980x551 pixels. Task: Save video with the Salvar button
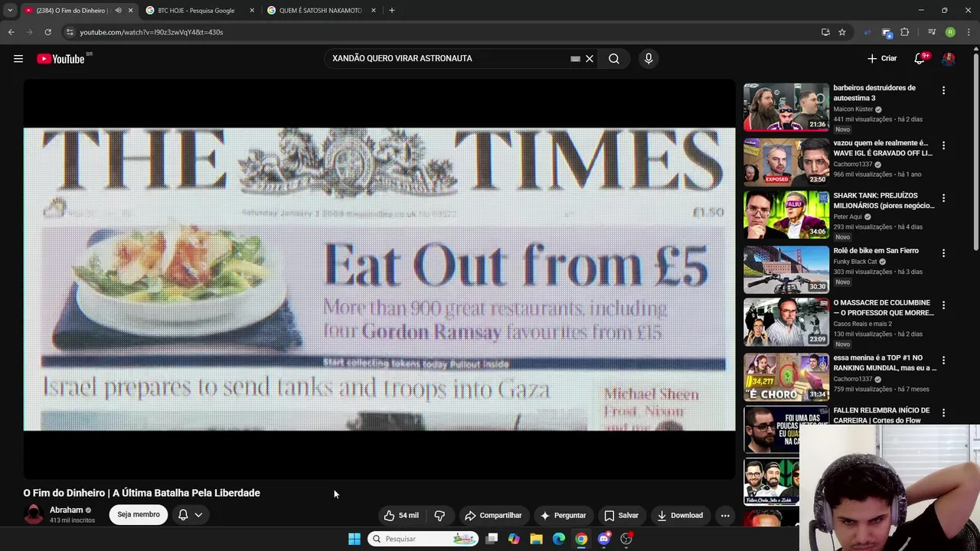tap(621, 515)
